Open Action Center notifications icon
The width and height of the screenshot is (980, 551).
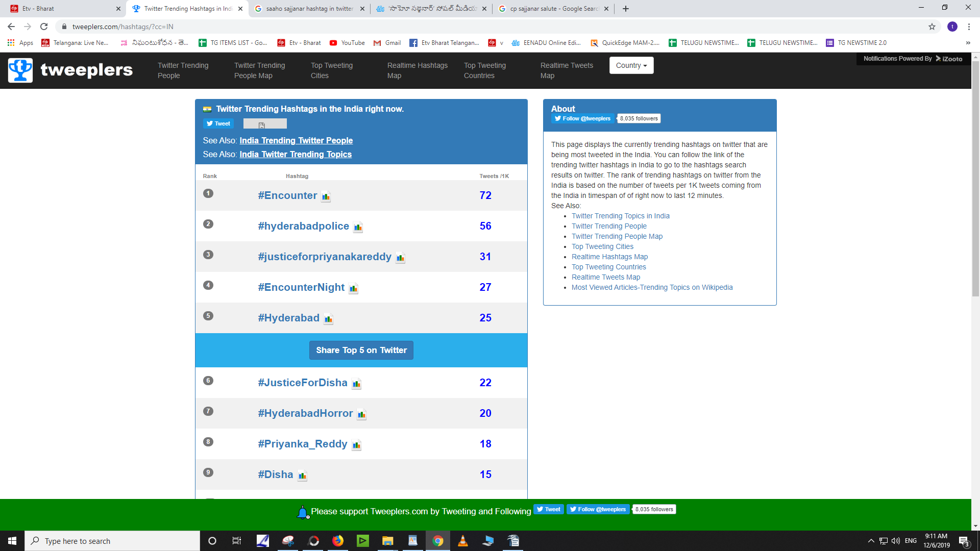point(964,541)
